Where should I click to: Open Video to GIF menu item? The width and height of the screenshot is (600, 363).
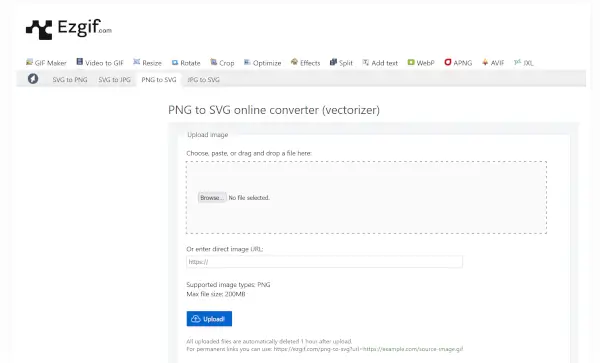(x=100, y=63)
